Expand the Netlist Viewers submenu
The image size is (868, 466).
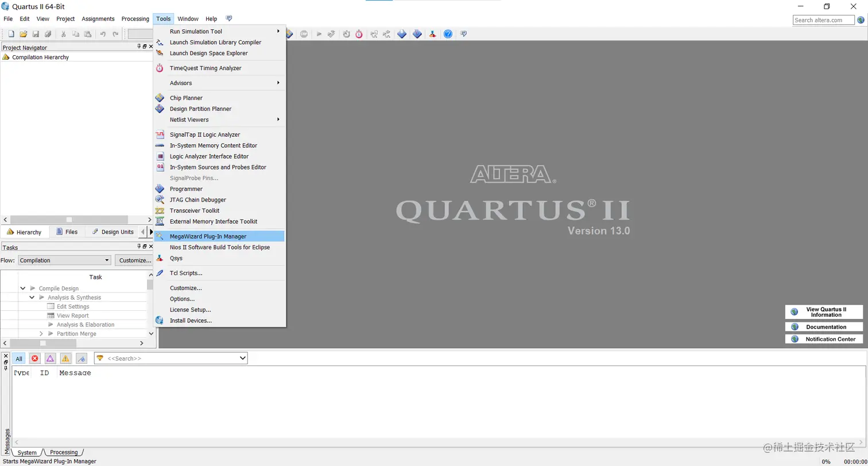point(219,120)
